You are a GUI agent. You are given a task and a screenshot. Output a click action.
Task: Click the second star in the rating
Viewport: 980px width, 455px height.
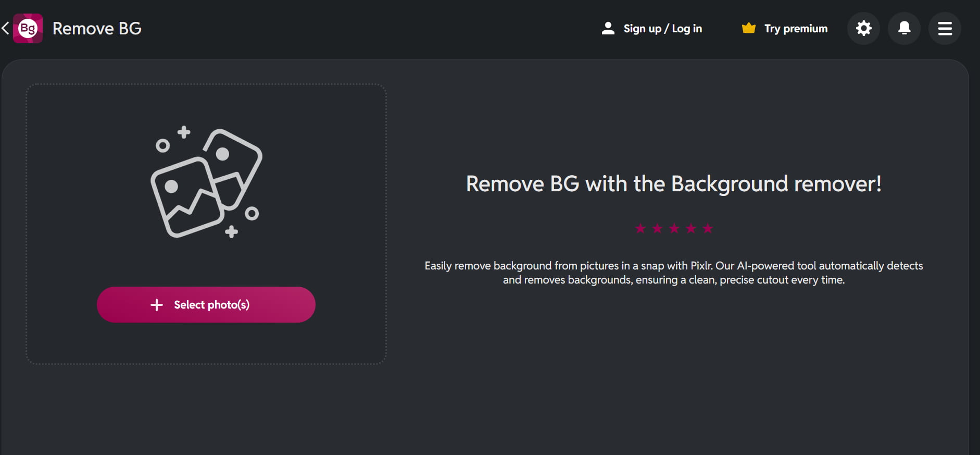tap(657, 228)
